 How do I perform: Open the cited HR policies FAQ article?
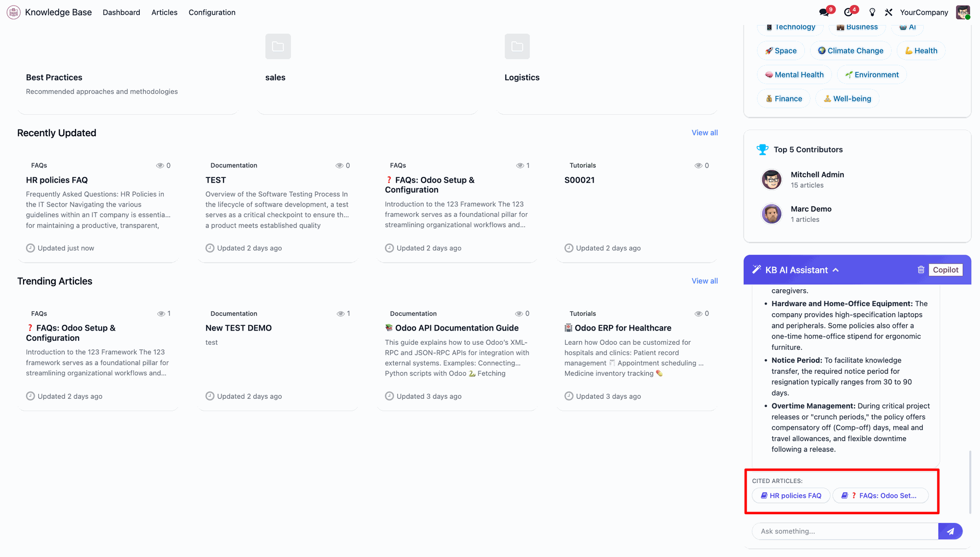tap(791, 495)
